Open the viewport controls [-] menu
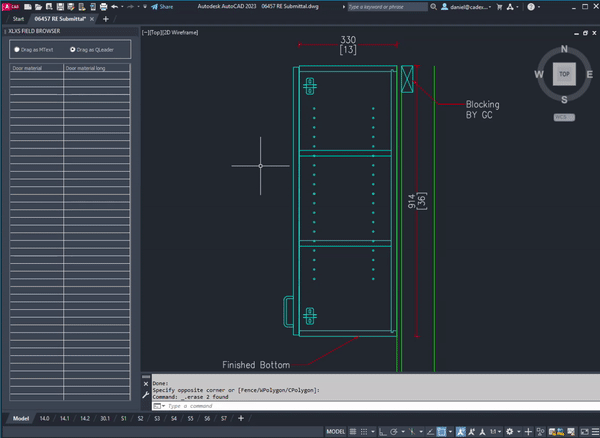Image resolution: width=600 pixels, height=438 pixels. point(146,33)
